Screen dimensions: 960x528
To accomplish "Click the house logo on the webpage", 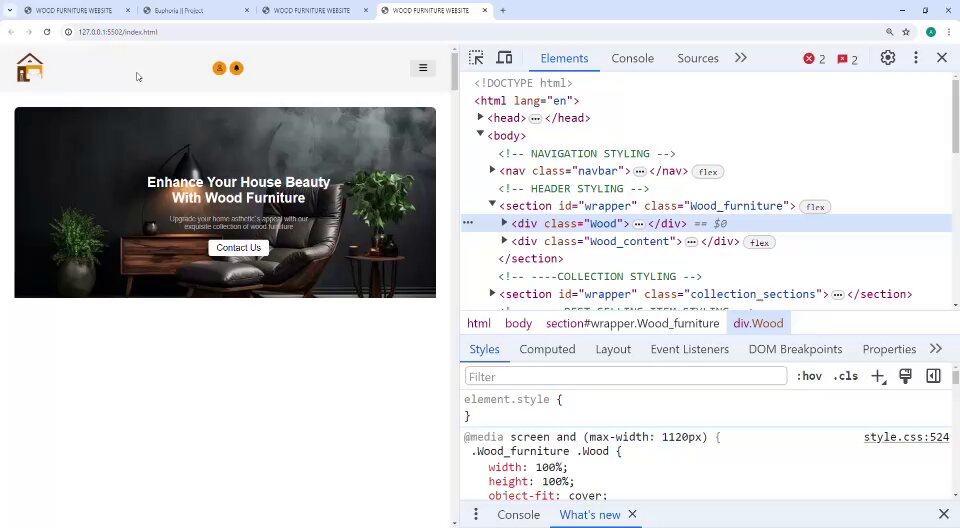I will [x=29, y=67].
